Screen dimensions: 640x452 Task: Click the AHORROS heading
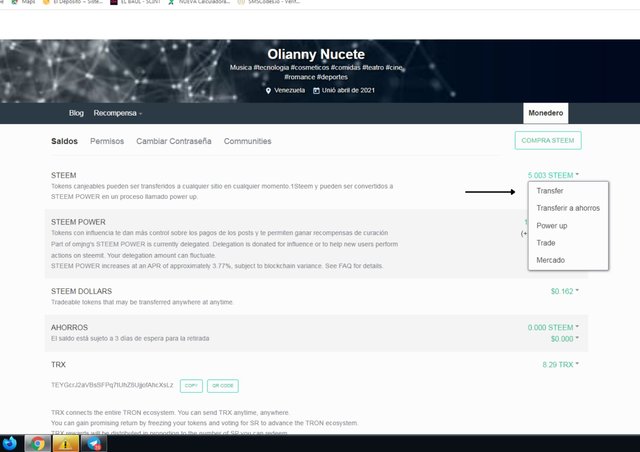tap(69, 327)
